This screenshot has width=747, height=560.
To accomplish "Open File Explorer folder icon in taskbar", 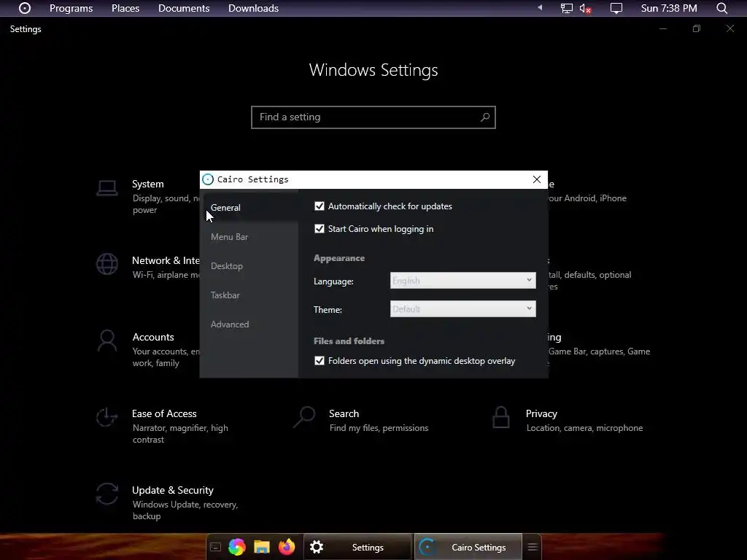I will [262, 547].
